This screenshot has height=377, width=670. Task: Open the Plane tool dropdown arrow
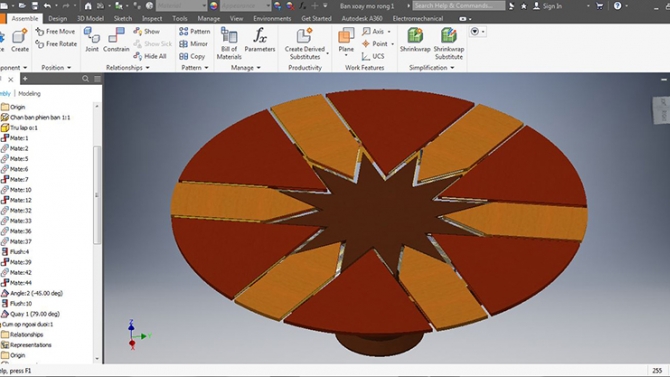point(346,56)
